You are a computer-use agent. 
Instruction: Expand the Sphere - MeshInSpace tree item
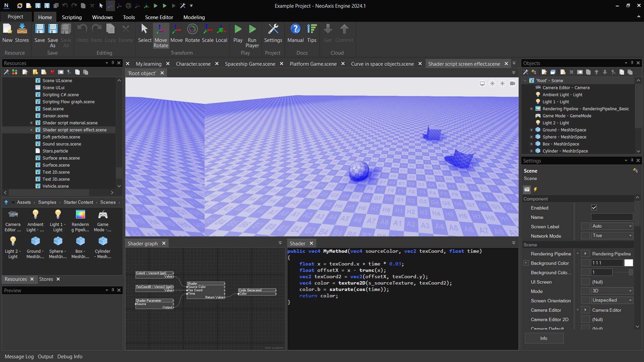pyautogui.click(x=531, y=137)
